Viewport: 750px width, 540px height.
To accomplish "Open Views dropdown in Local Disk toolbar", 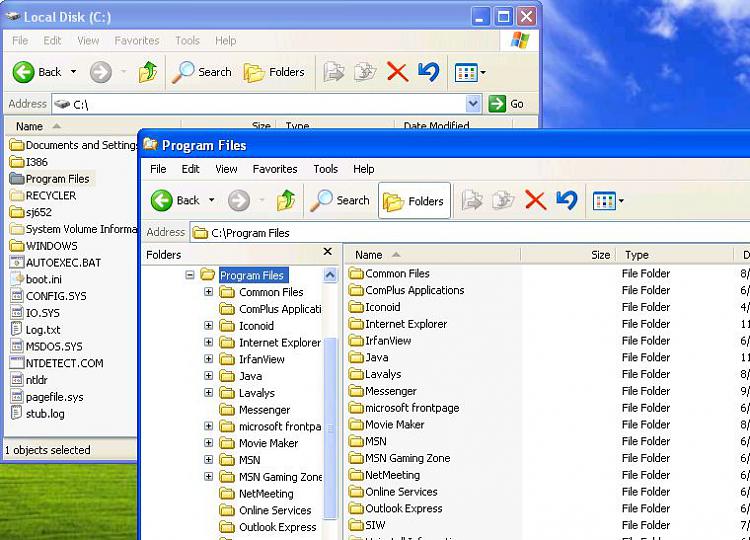I will [x=483, y=73].
